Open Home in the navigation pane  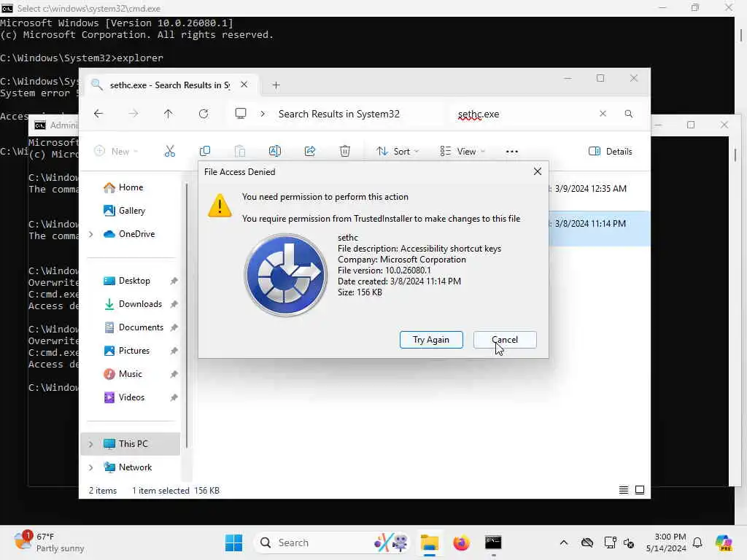pyautogui.click(x=131, y=187)
